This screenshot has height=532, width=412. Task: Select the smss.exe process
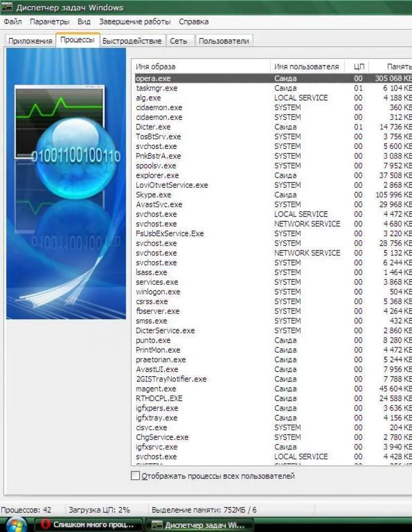pos(273,321)
